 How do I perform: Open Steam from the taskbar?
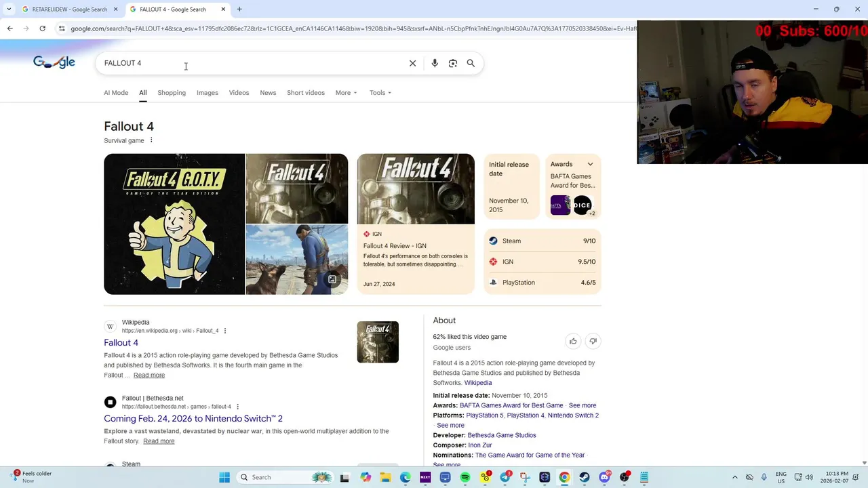(584, 477)
